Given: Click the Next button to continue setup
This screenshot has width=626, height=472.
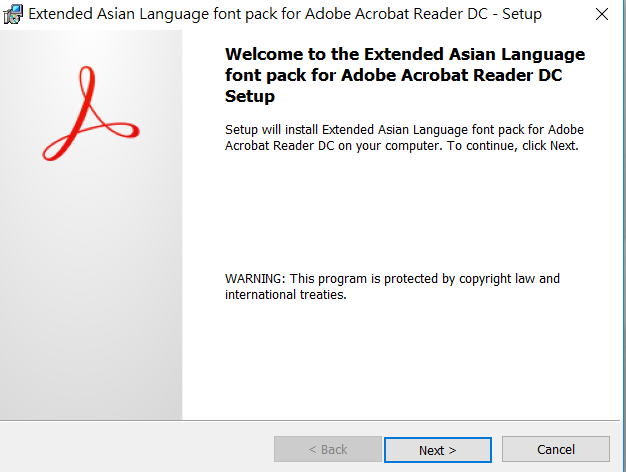Looking at the screenshot, I should point(438,450).
